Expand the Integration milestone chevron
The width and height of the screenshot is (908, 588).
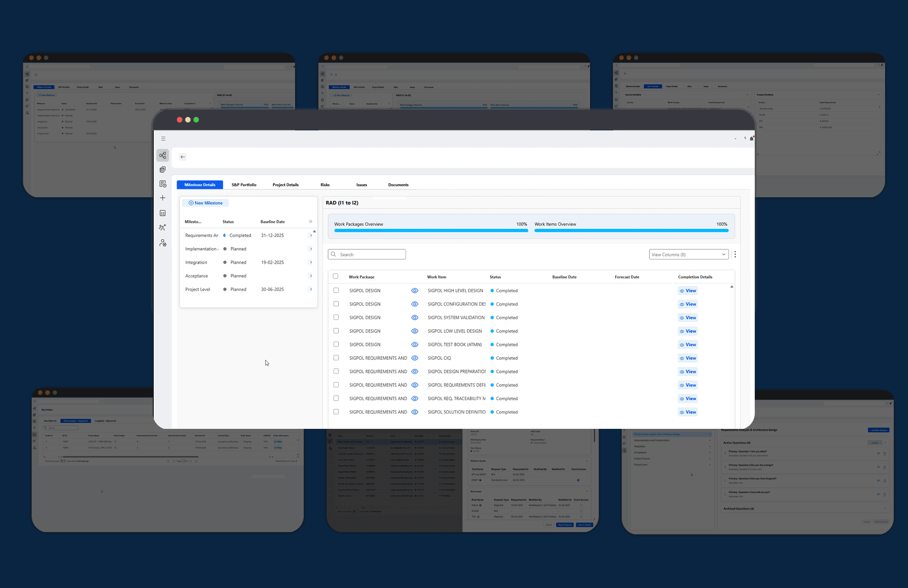click(x=311, y=262)
